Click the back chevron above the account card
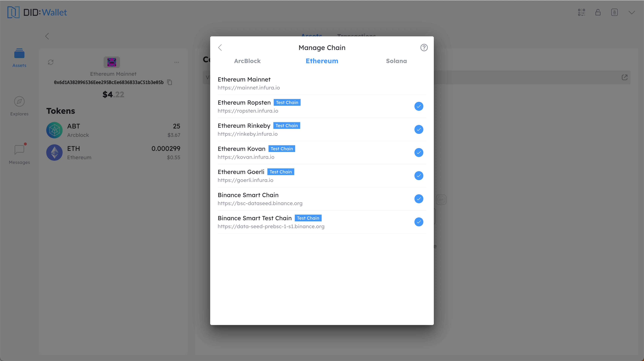The width and height of the screenshot is (644, 361). [x=47, y=36]
